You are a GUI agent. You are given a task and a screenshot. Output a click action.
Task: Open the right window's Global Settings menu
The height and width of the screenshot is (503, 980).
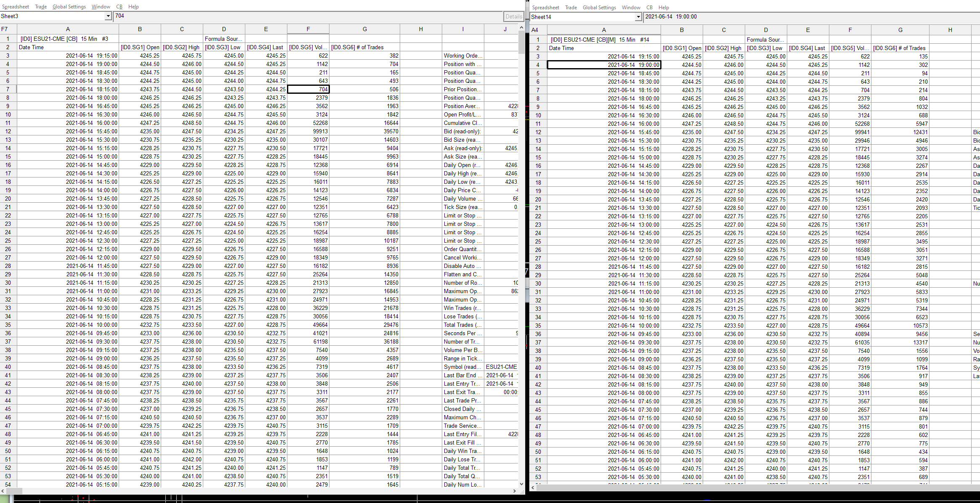click(599, 8)
